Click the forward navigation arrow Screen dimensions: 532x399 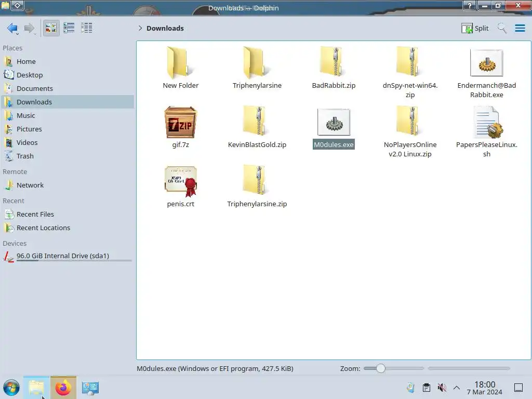[x=30, y=28]
